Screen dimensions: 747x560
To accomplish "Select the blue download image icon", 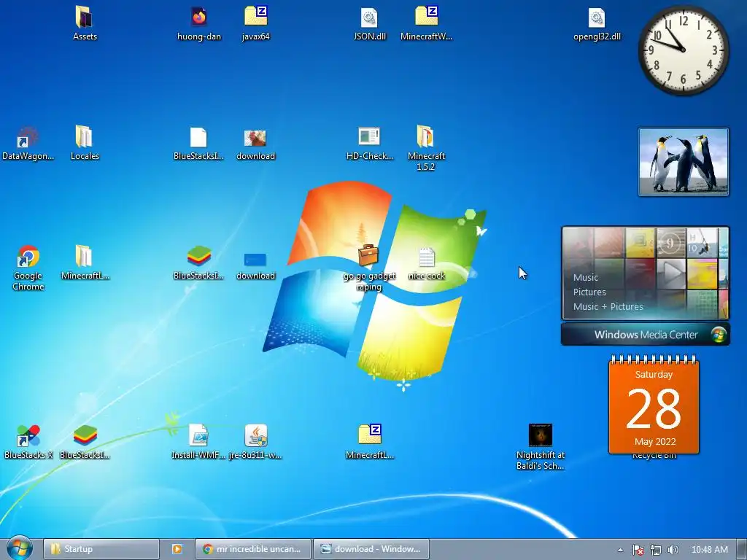I will pos(255,260).
